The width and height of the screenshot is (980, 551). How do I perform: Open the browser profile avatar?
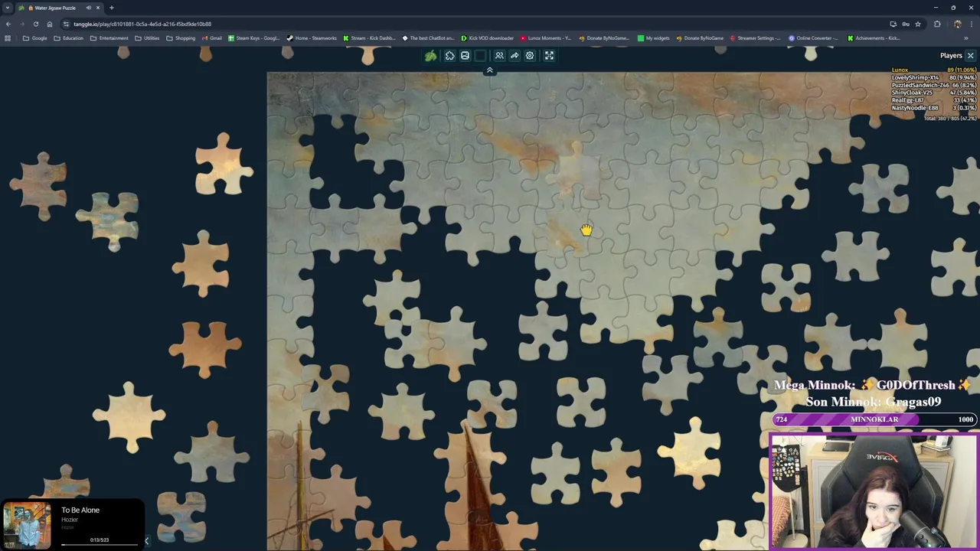(x=957, y=24)
